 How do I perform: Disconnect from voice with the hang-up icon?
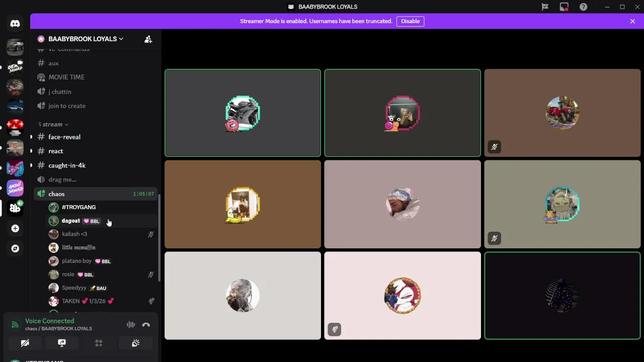pos(146,325)
